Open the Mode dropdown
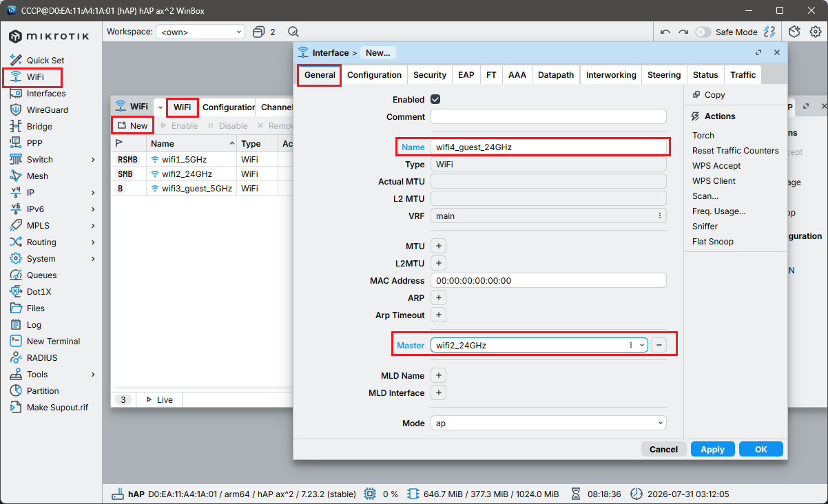Image resolution: width=828 pixels, height=504 pixels. [x=548, y=423]
